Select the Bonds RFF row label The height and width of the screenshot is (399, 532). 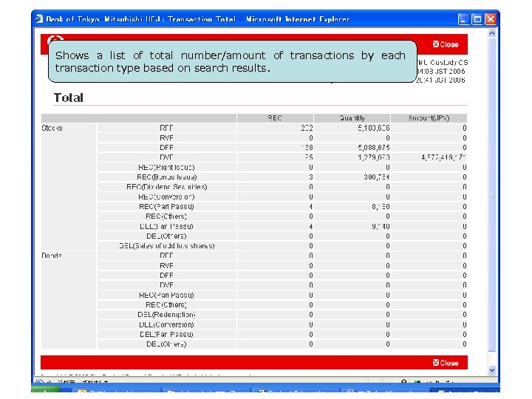[166, 256]
